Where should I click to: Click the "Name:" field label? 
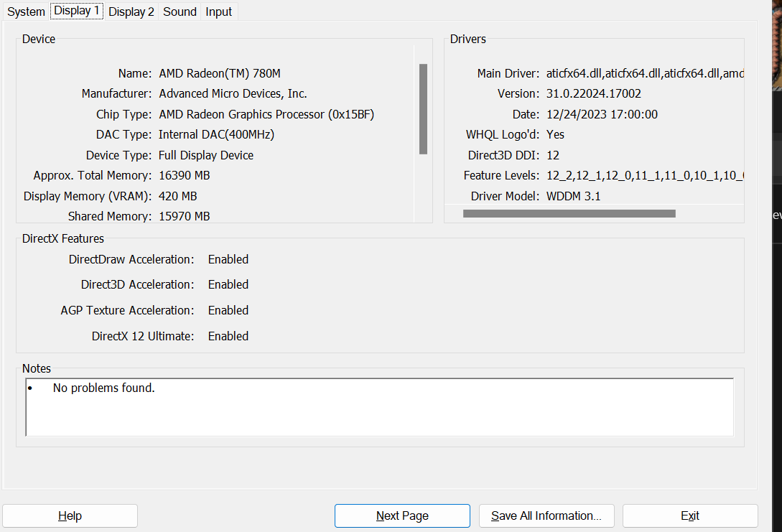135,73
